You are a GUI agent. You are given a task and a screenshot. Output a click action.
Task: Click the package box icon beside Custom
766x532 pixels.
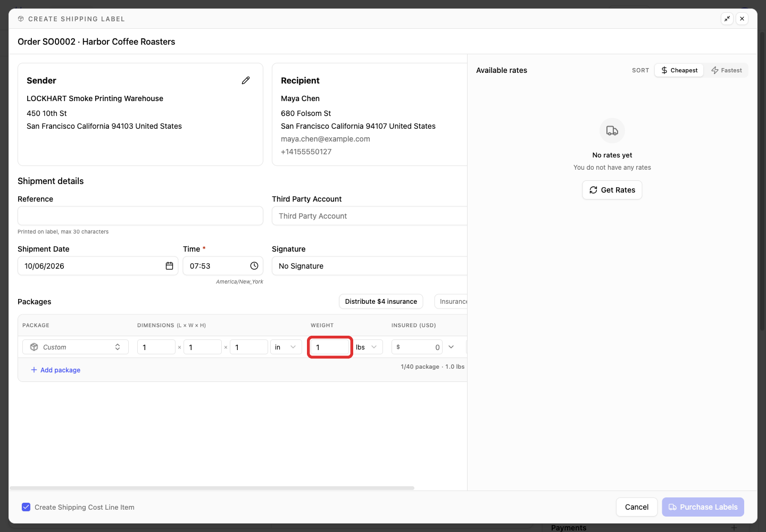click(34, 347)
